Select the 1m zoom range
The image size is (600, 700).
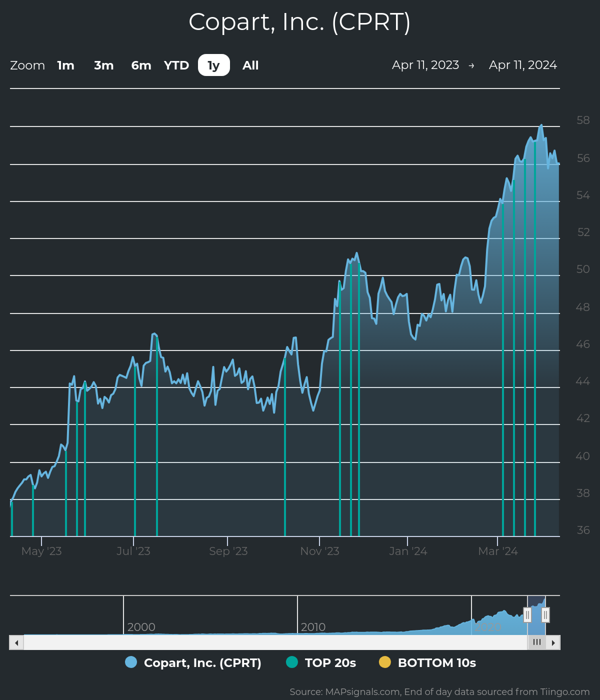pos(65,65)
